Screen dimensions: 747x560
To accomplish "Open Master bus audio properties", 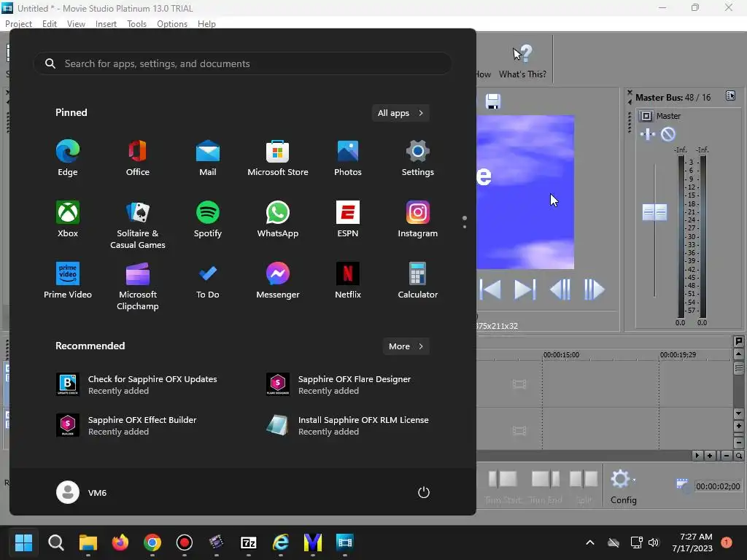I will click(646, 116).
